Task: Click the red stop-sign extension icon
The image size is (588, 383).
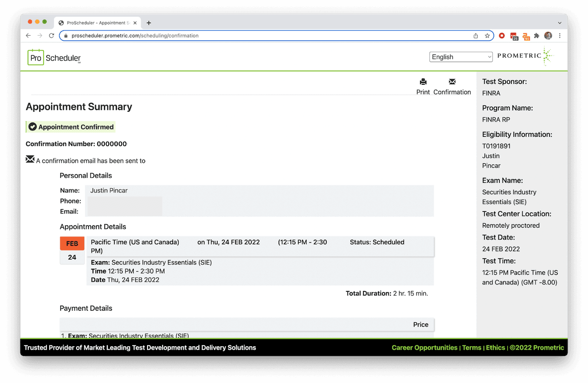Action: [x=502, y=36]
